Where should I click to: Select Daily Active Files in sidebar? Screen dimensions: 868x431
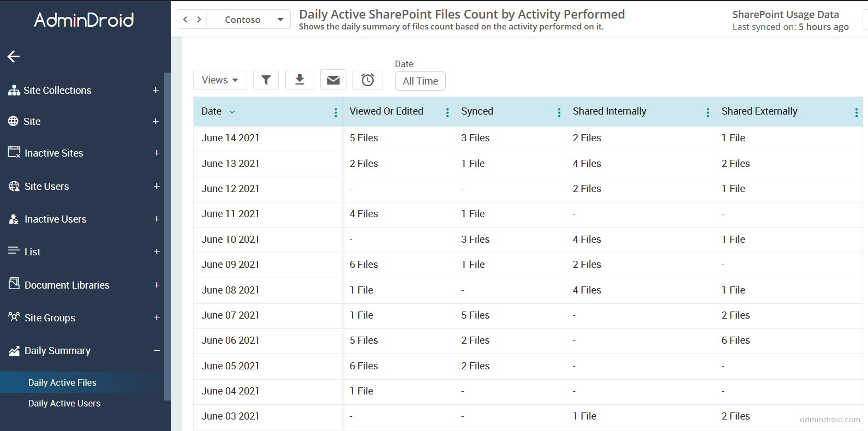pyautogui.click(x=62, y=383)
